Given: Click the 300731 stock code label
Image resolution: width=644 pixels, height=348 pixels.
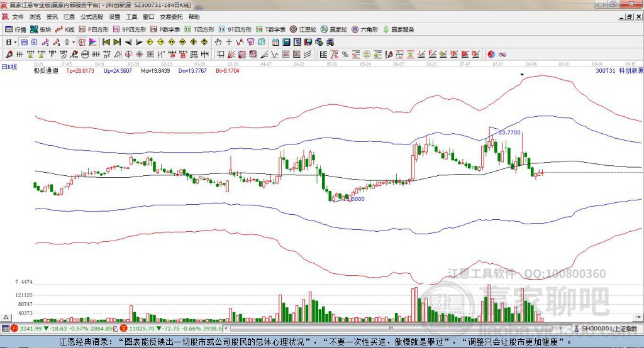Looking at the screenshot, I should pyautogui.click(x=606, y=70).
